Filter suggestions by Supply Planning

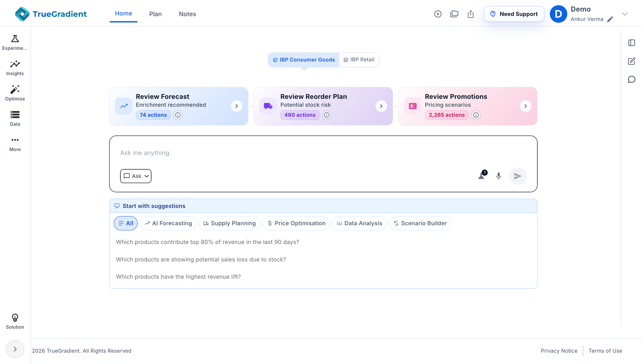pos(229,223)
